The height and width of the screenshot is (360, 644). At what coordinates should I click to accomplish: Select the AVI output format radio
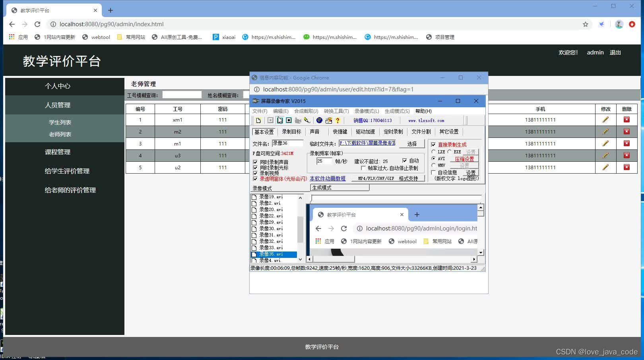point(433,159)
